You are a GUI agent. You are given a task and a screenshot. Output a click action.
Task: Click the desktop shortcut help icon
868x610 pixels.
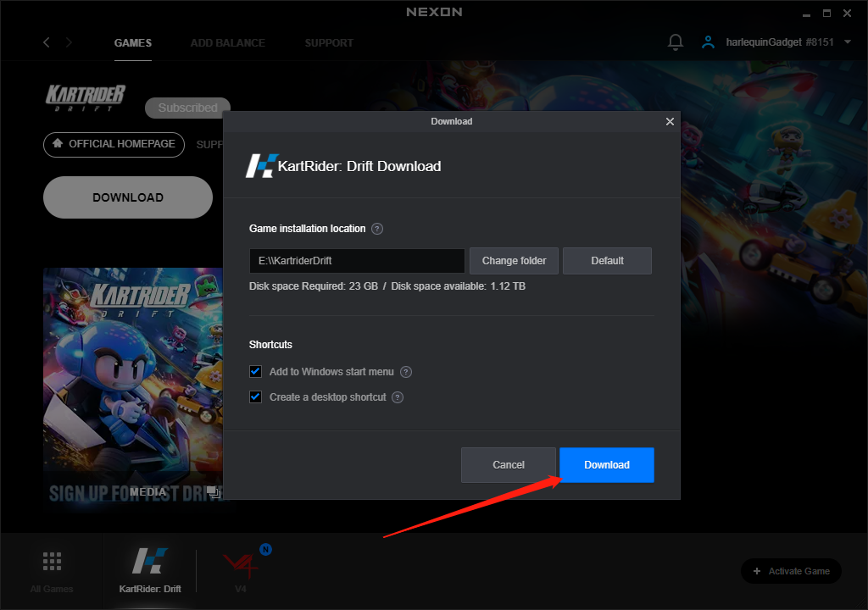point(398,397)
